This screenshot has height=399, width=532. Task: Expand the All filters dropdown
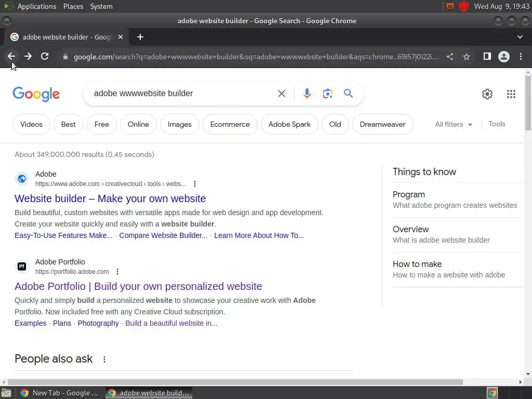point(453,124)
